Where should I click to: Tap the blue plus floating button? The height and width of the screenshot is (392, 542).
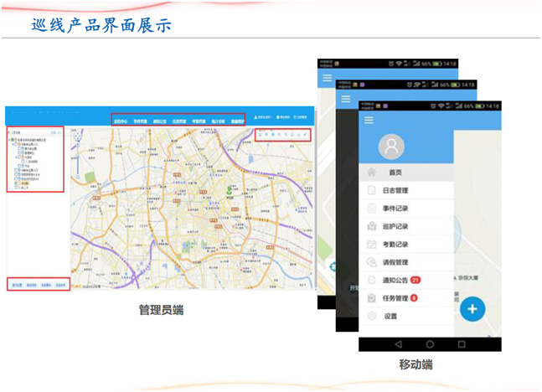(472, 309)
